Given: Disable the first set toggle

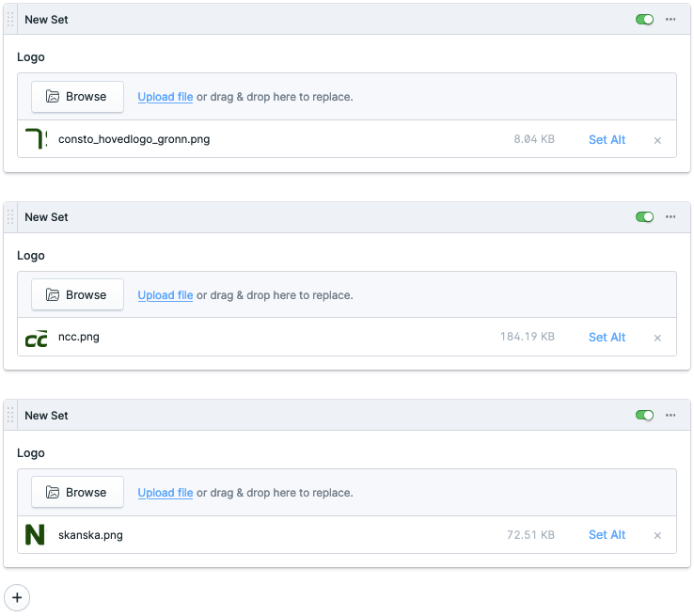Looking at the screenshot, I should 644,20.
